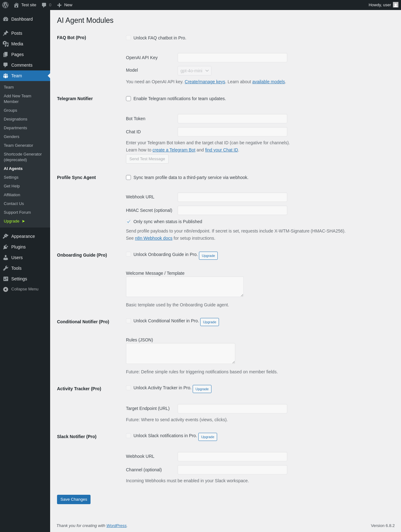Click the Upgrade button for Onboarding Guide
Viewport: 401px width, 532px height.
(208, 256)
